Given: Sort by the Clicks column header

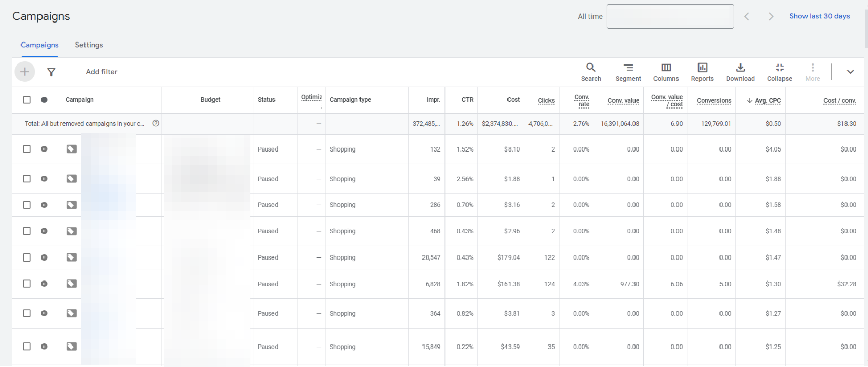Looking at the screenshot, I should (546, 100).
